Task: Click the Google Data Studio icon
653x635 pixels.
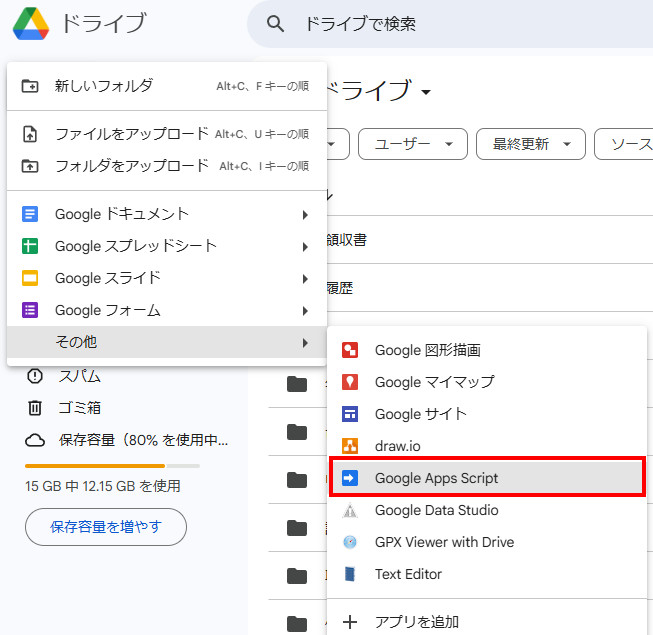Action: tap(350, 510)
